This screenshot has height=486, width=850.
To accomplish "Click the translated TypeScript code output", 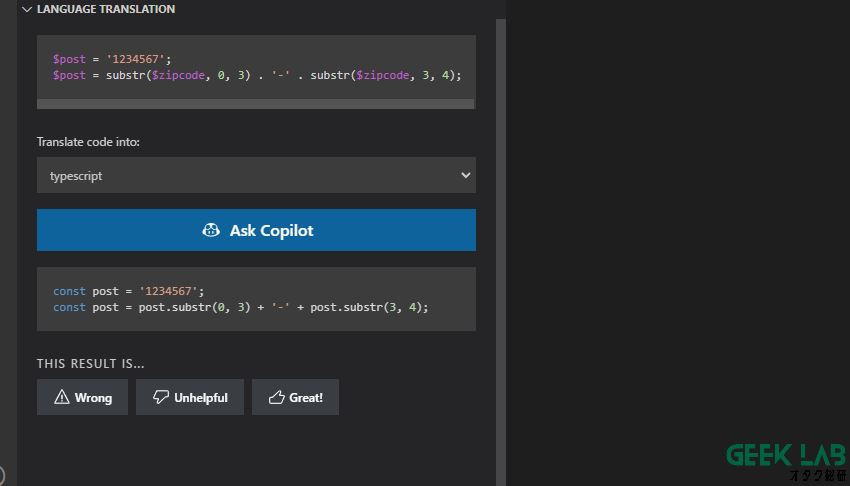I will click(x=256, y=299).
